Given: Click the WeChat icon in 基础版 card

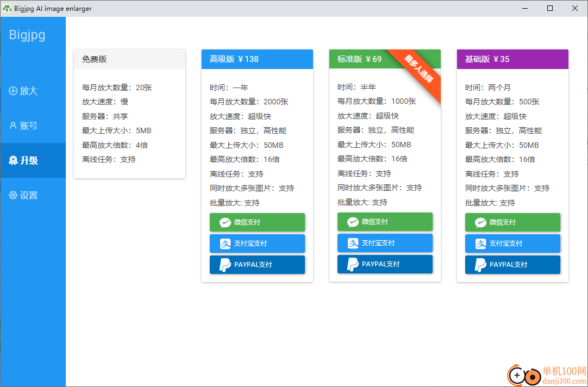Looking at the screenshot, I should tap(480, 222).
